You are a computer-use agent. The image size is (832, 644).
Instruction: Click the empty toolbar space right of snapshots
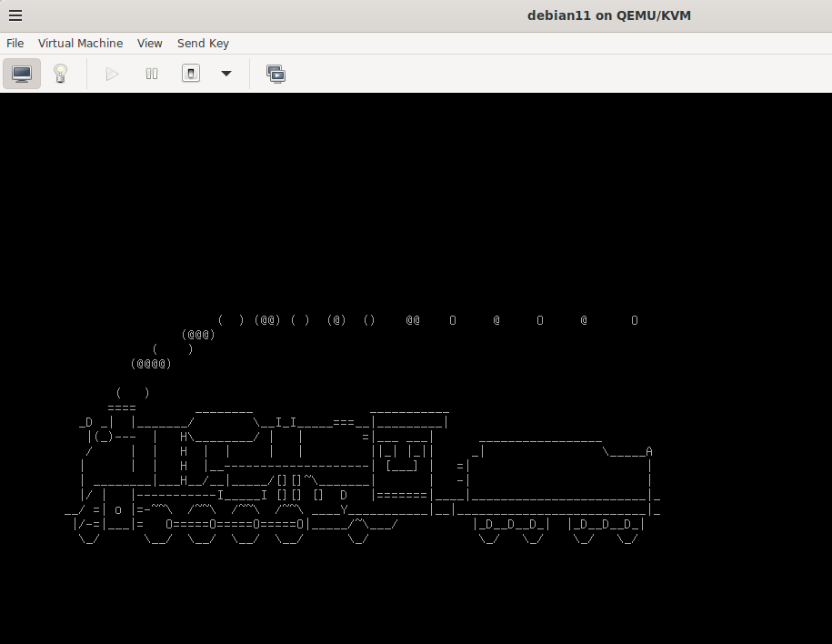[x=546, y=74]
